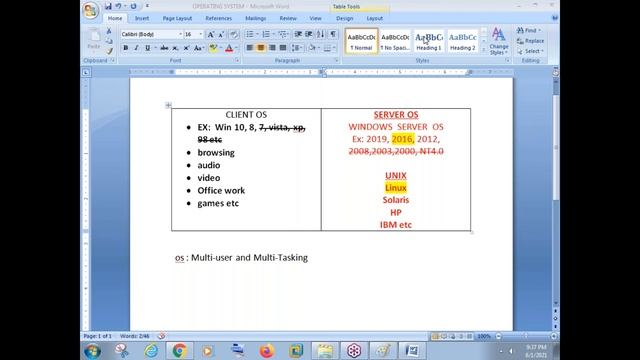Switch to Full Screen Reading view
The height and width of the screenshot is (360, 640).
[444, 336]
